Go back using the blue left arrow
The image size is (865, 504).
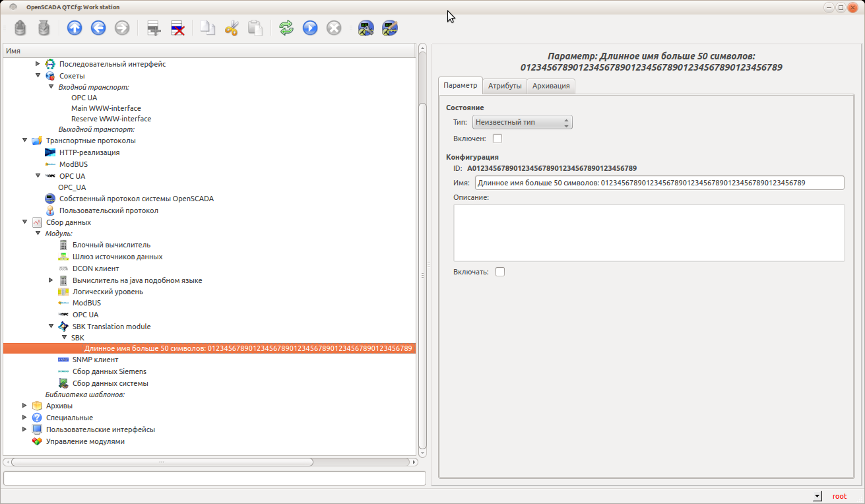click(98, 28)
